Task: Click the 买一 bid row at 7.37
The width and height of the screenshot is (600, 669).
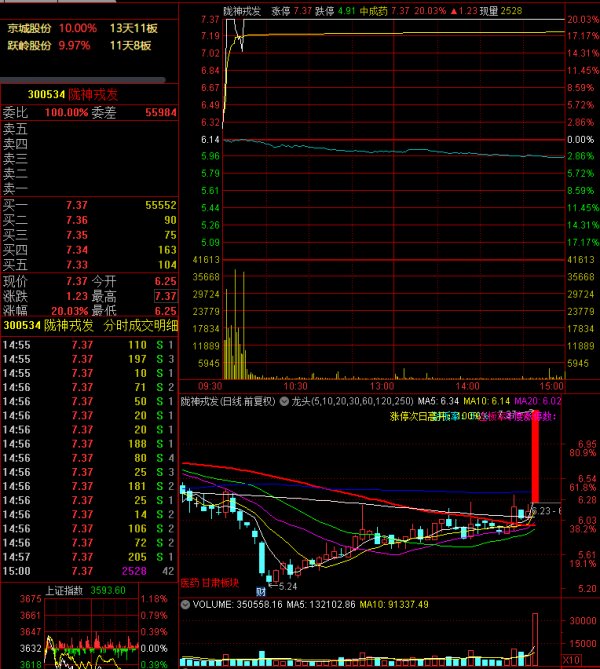Action: [x=89, y=205]
